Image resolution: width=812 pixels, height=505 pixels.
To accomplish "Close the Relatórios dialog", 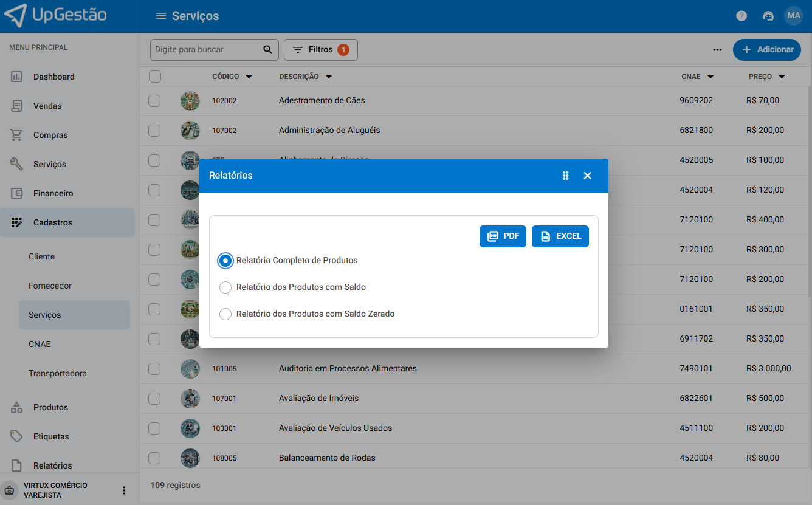I will click(587, 176).
